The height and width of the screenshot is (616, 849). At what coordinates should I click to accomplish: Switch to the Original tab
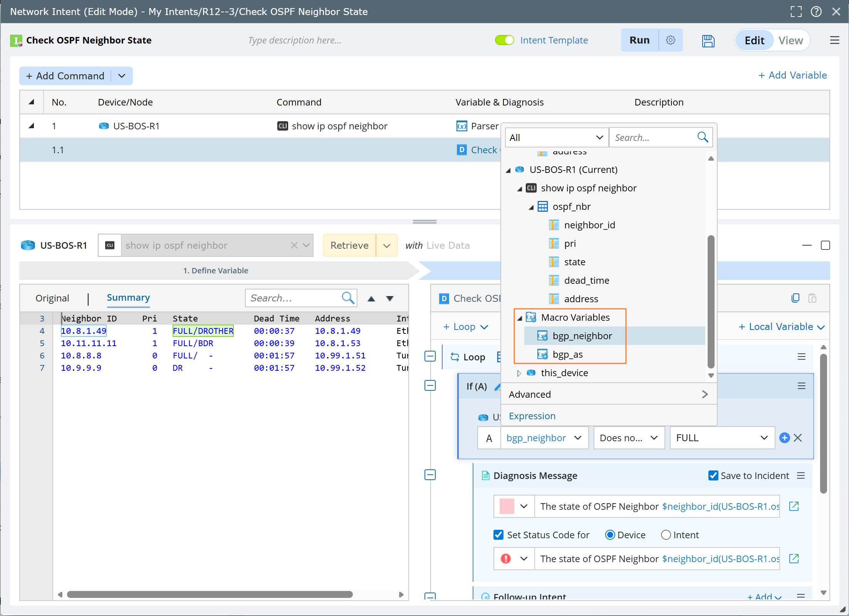(x=52, y=298)
